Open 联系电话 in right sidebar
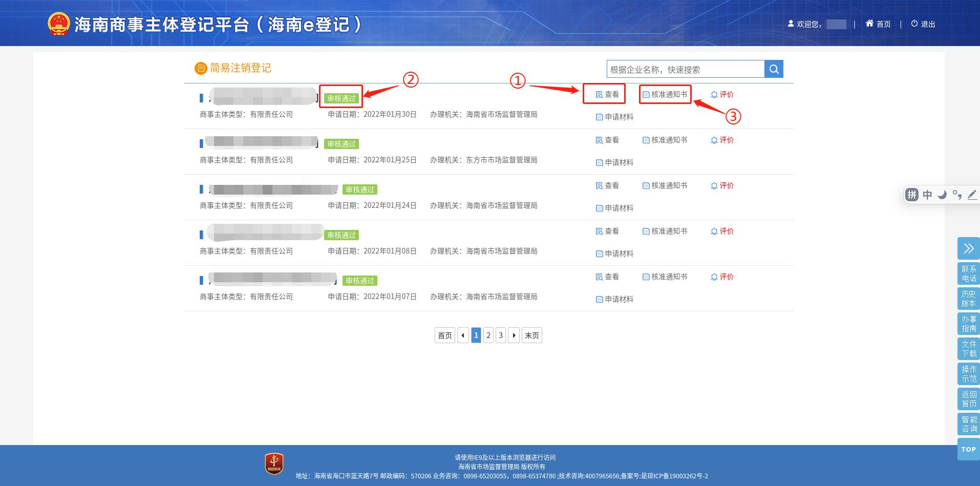980x486 pixels. (x=968, y=274)
